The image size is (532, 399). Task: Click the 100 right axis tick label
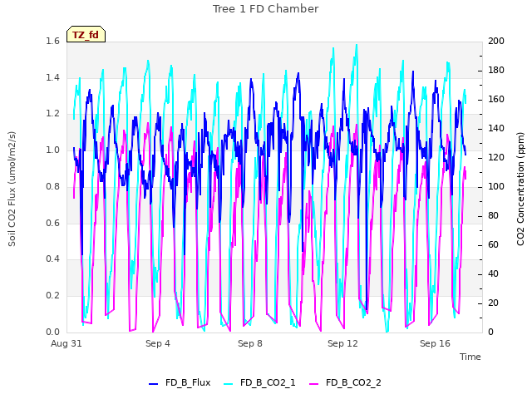(496, 186)
